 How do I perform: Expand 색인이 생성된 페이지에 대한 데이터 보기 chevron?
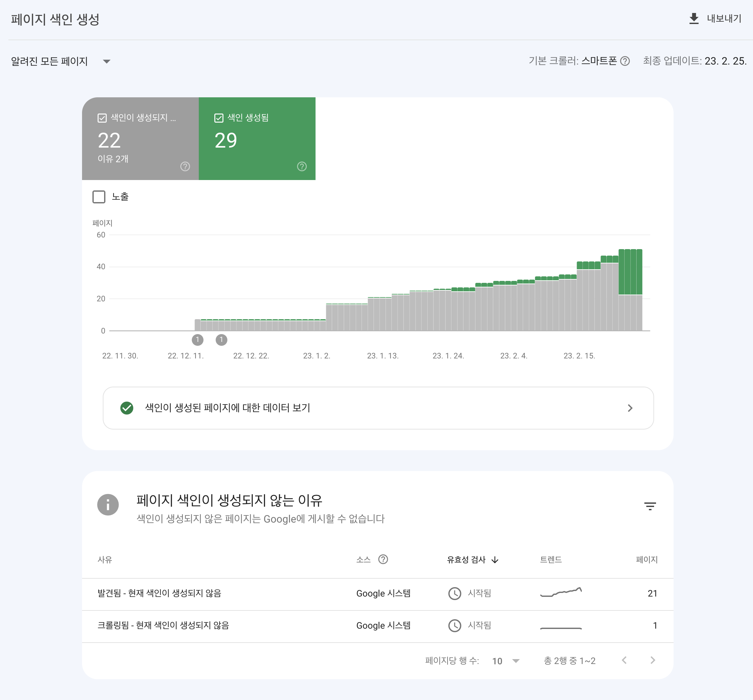pos(630,408)
